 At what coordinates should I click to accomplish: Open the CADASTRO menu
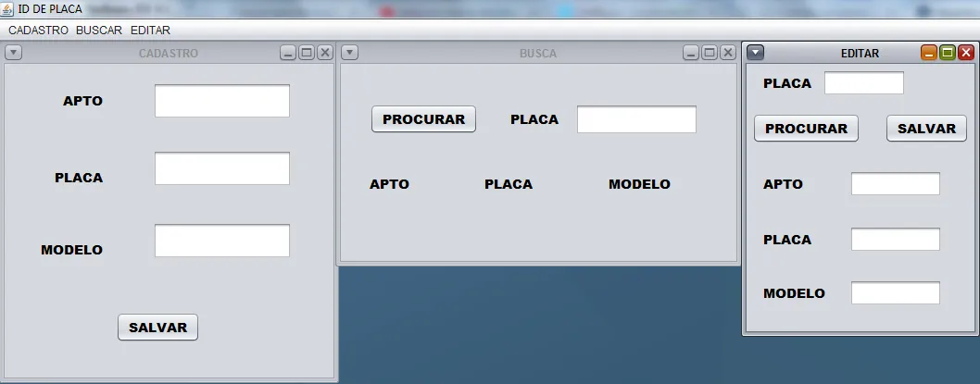38,30
